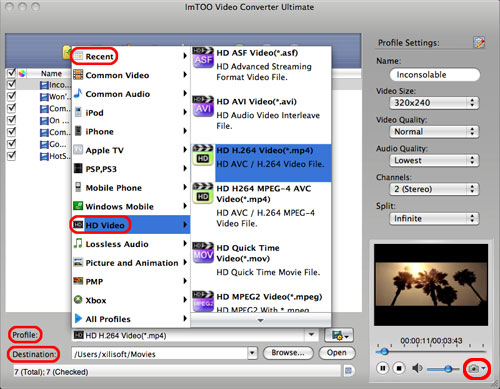Pause the preview playback
The height and width of the screenshot is (389, 500).
(x=383, y=368)
